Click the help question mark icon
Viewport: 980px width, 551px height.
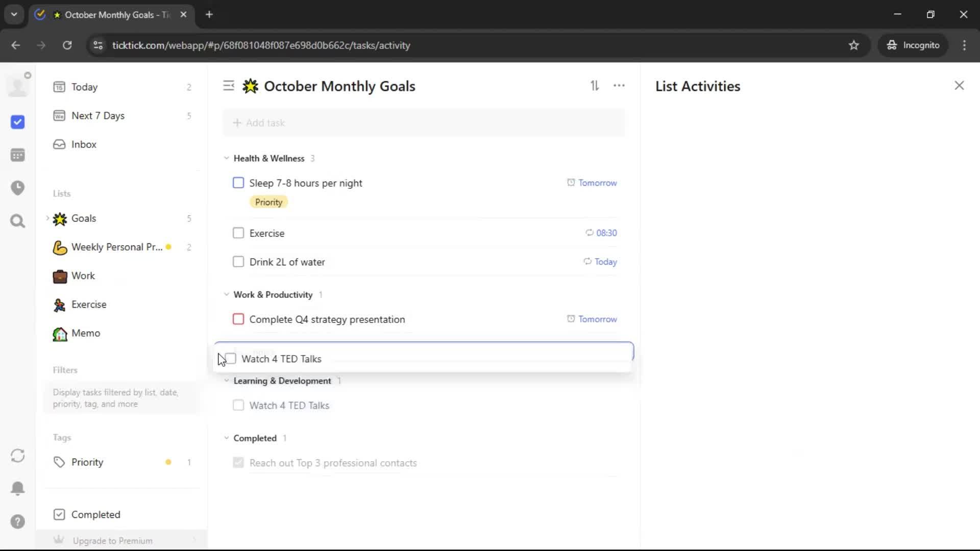click(17, 521)
